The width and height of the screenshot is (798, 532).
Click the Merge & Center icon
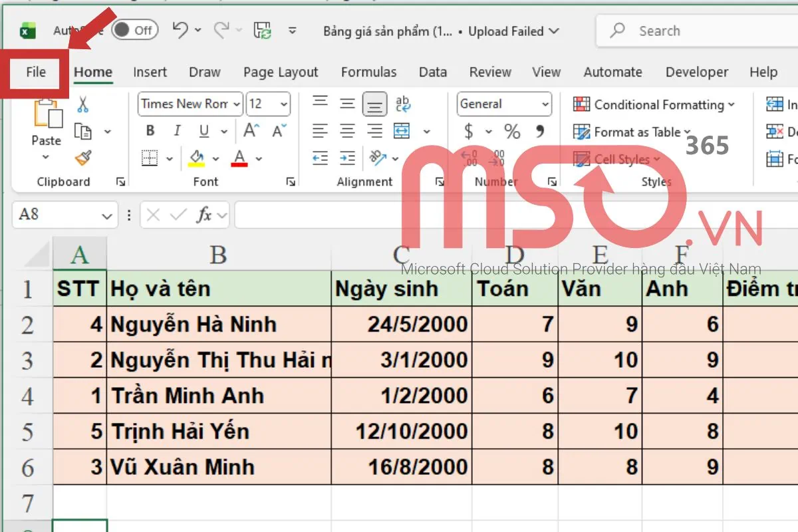tap(402, 130)
